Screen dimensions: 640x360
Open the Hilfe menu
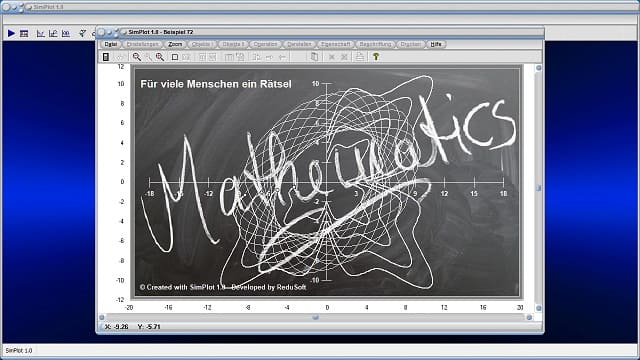click(436, 44)
